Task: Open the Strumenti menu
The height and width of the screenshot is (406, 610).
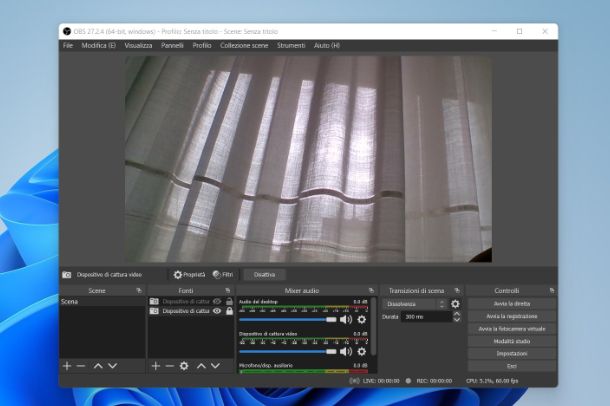Action: 291,46
